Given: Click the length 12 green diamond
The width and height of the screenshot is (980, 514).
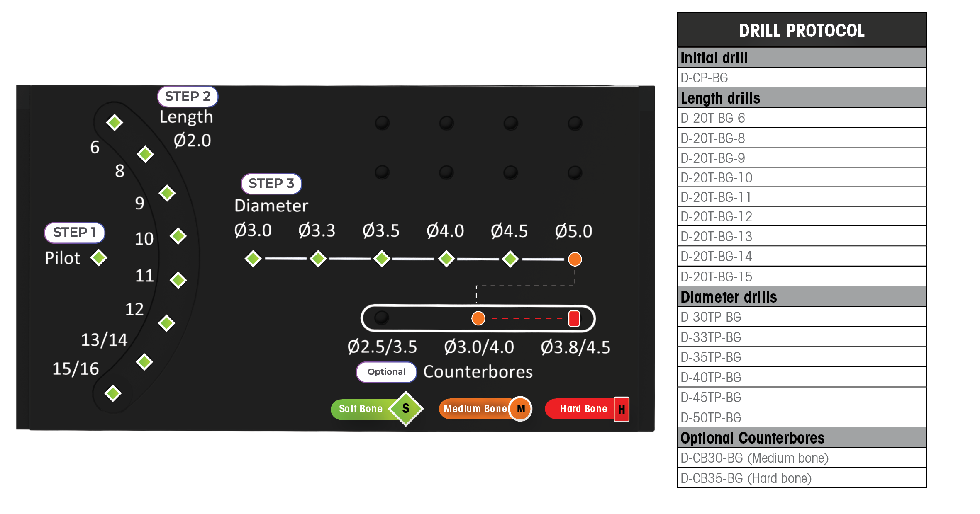Looking at the screenshot, I should coord(167,323).
